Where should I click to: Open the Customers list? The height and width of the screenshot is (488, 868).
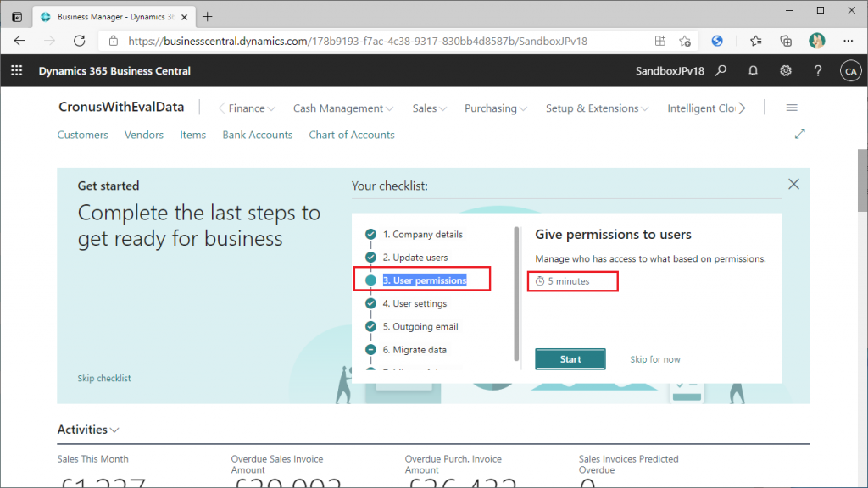pos(82,135)
